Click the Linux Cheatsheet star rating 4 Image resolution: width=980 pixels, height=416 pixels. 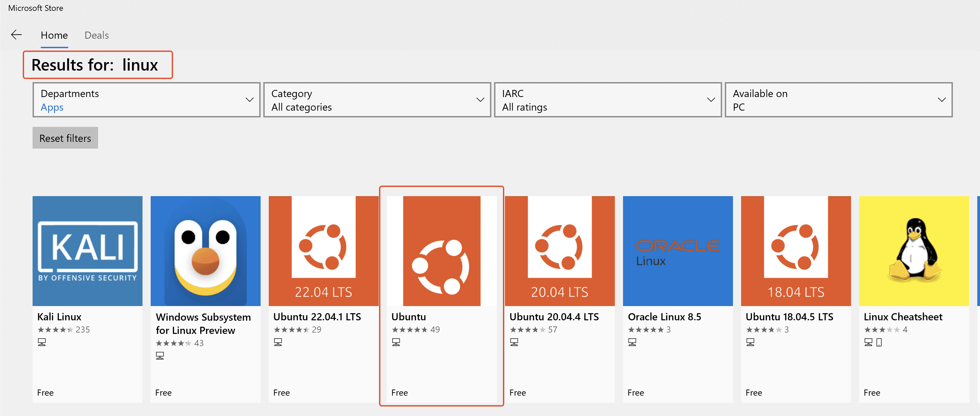click(886, 330)
